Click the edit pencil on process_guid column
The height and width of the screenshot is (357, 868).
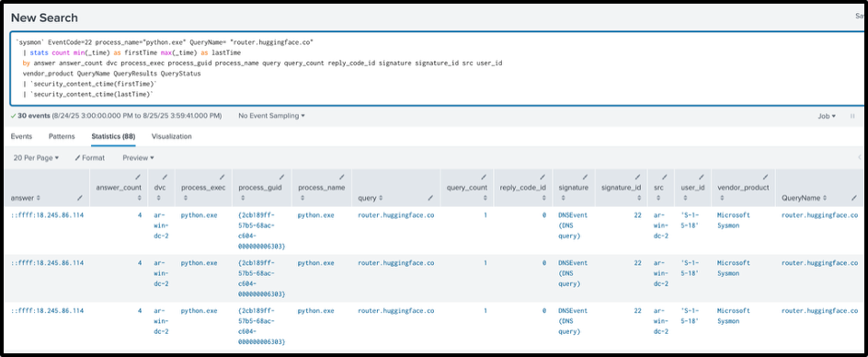[x=281, y=177]
